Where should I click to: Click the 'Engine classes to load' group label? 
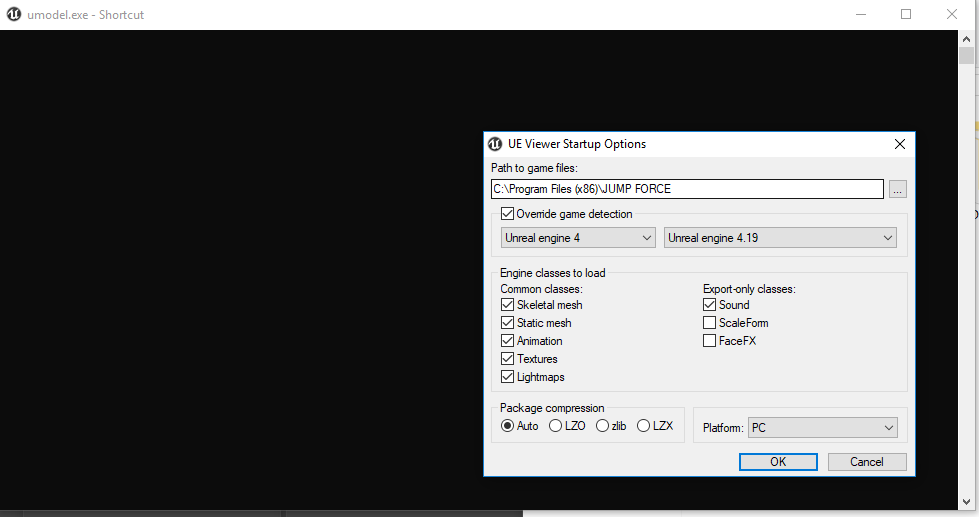click(553, 273)
